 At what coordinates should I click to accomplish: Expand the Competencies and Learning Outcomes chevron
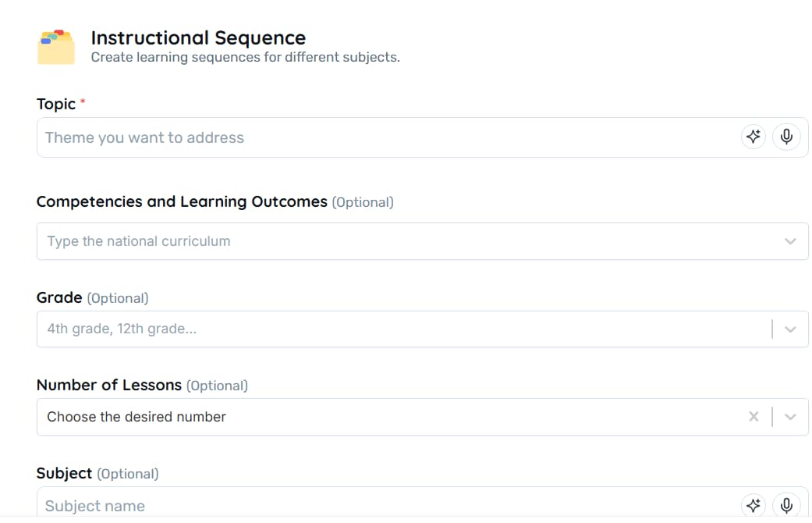pos(790,241)
